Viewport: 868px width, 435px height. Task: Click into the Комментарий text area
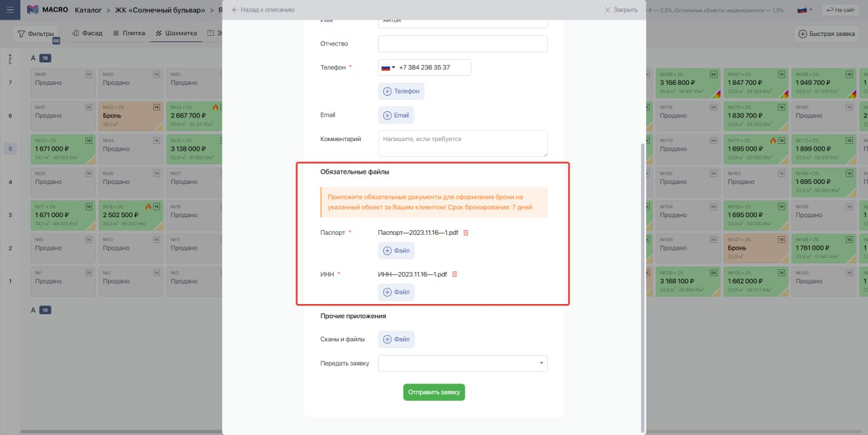462,143
